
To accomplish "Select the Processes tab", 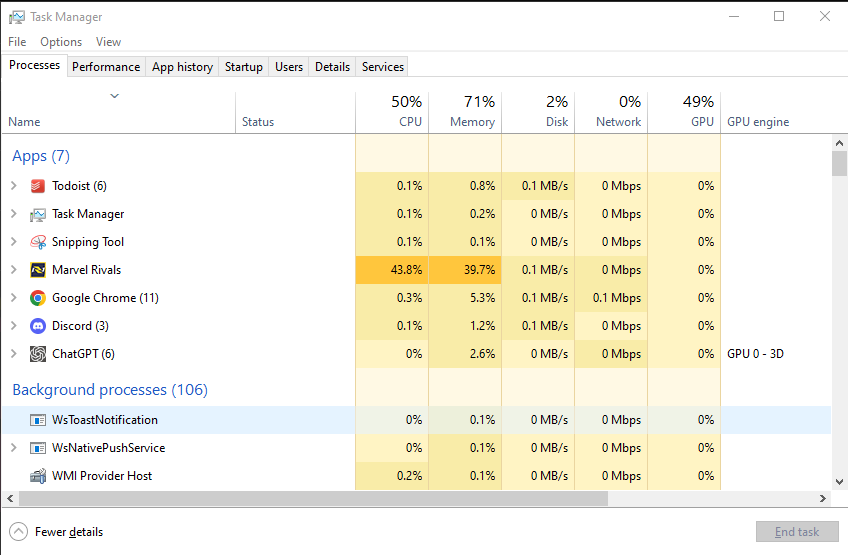I will [34, 65].
